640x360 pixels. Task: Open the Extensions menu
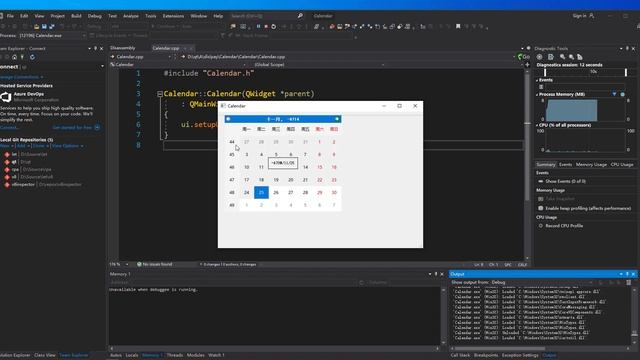point(173,16)
